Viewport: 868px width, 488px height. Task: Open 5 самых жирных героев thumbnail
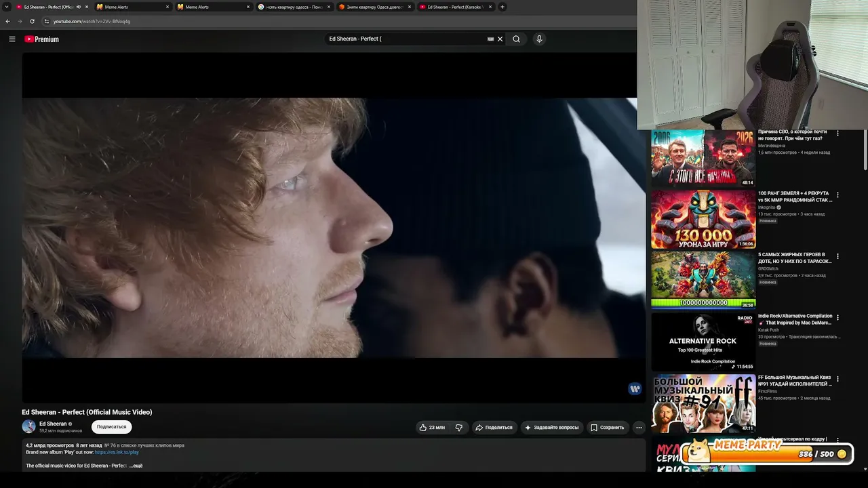(703, 281)
